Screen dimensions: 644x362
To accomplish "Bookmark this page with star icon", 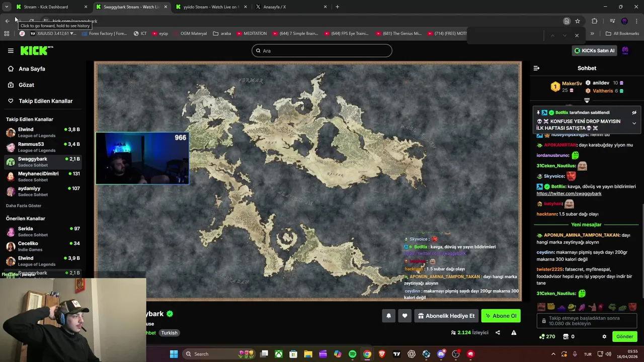I will point(578,21).
